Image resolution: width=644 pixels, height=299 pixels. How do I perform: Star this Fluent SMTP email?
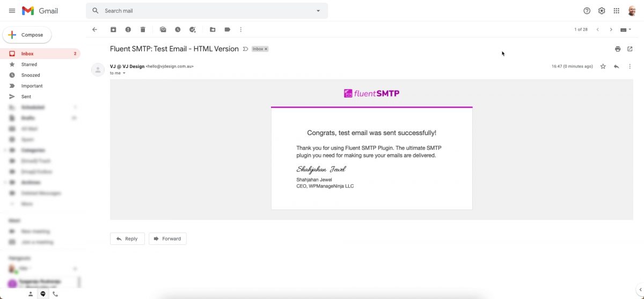pyautogui.click(x=603, y=66)
